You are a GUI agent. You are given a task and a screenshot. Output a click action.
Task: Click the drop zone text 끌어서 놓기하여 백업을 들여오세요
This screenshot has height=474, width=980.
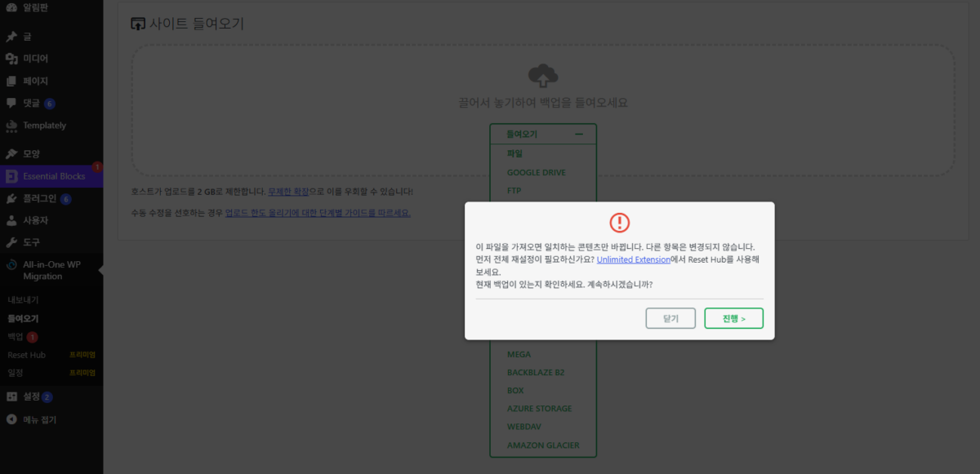click(x=543, y=103)
